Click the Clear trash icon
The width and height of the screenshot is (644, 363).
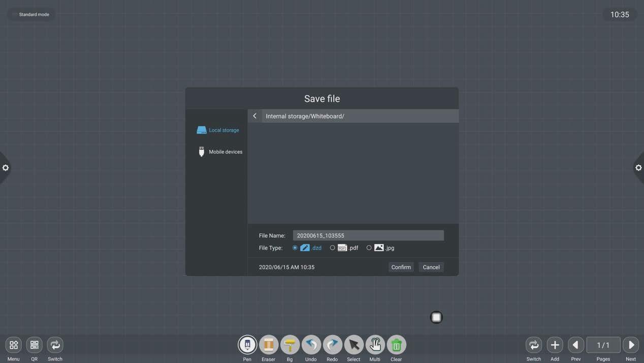coord(397,345)
